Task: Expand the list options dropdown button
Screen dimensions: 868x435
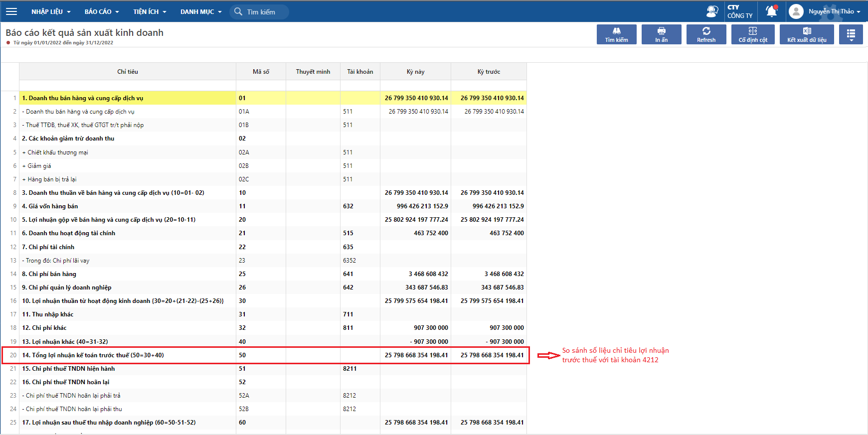Action: click(x=851, y=34)
